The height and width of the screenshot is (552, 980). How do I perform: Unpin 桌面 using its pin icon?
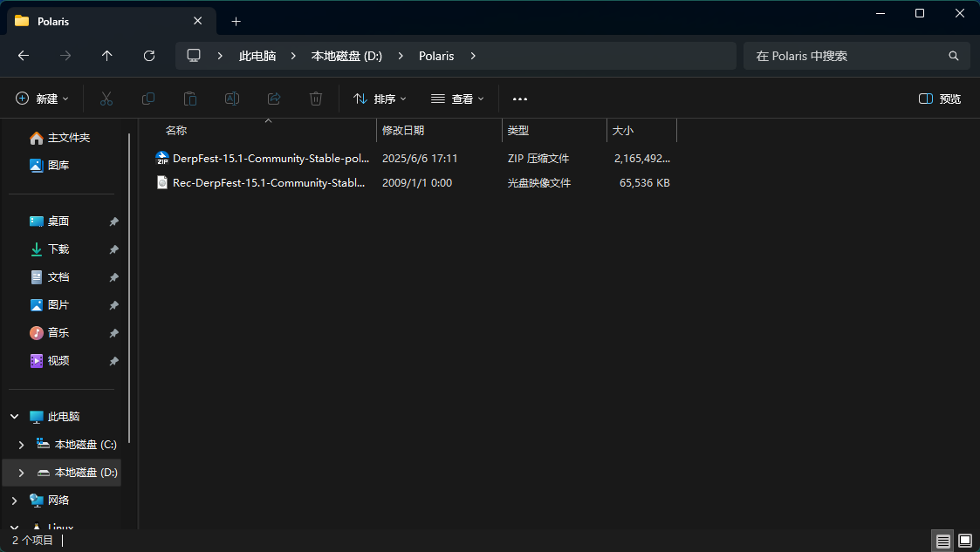[x=113, y=221]
